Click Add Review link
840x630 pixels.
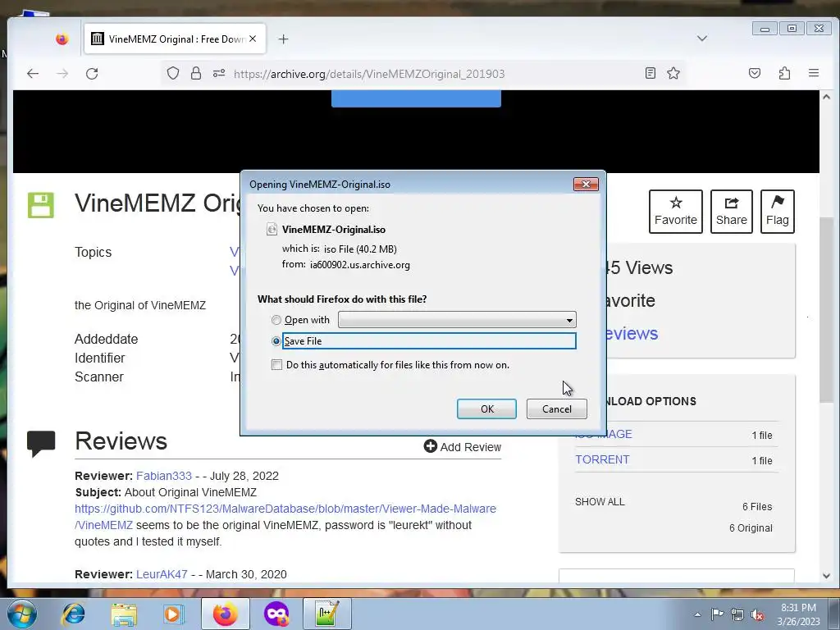[x=463, y=447]
